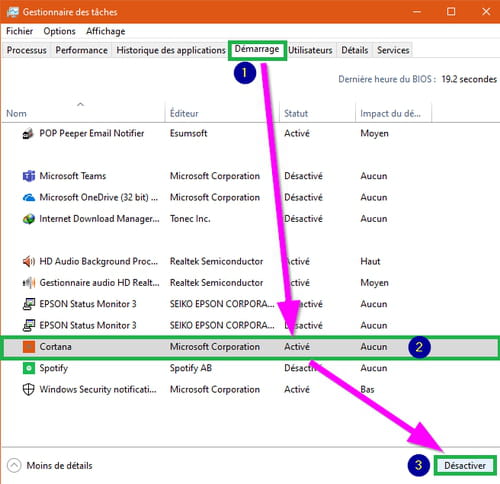Open the Fichier menu
Screen dimensions: 500x484
point(19,31)
